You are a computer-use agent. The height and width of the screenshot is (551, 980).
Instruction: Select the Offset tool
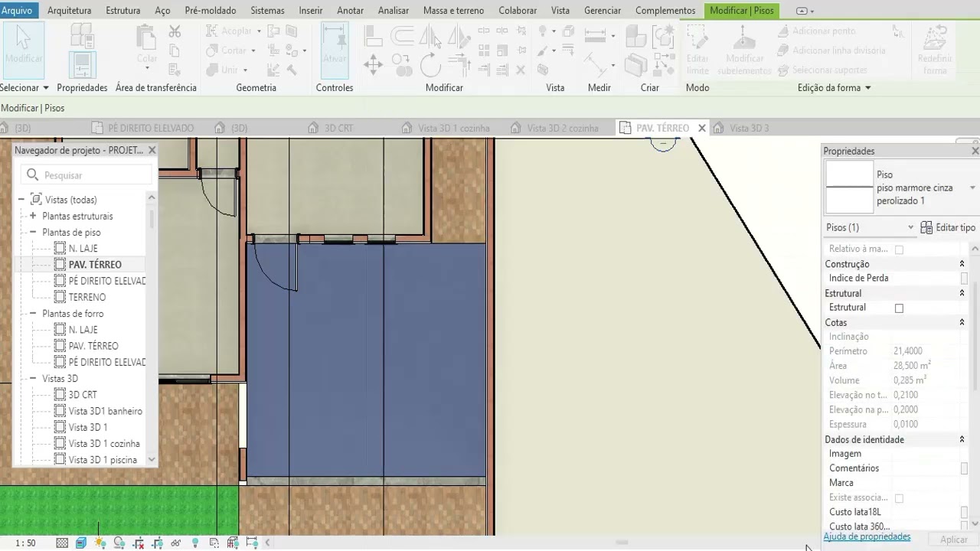click(401, 36)
